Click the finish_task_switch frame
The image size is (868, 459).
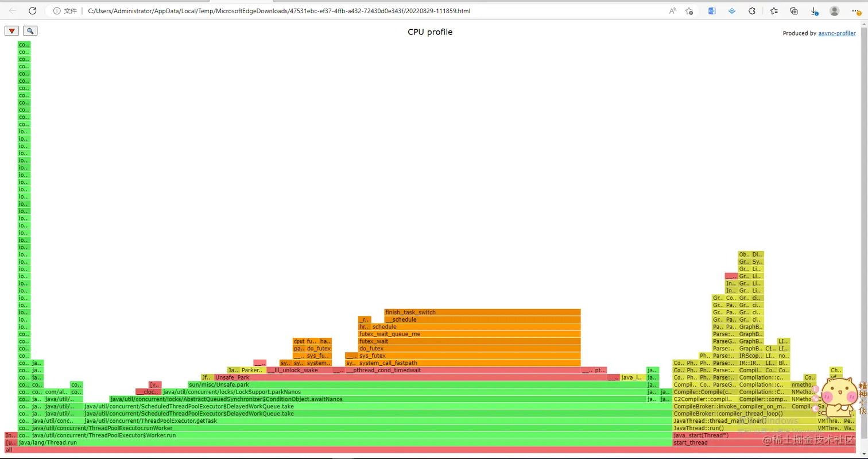tap(482, 313)
